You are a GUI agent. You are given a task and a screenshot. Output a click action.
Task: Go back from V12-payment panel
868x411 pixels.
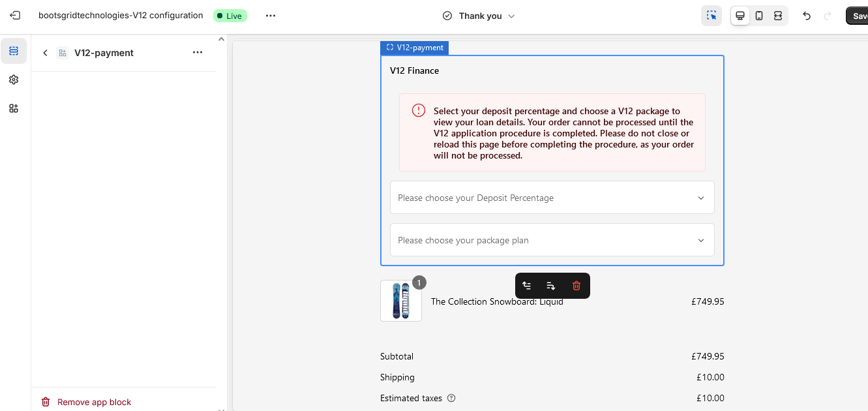click(45, 53)
